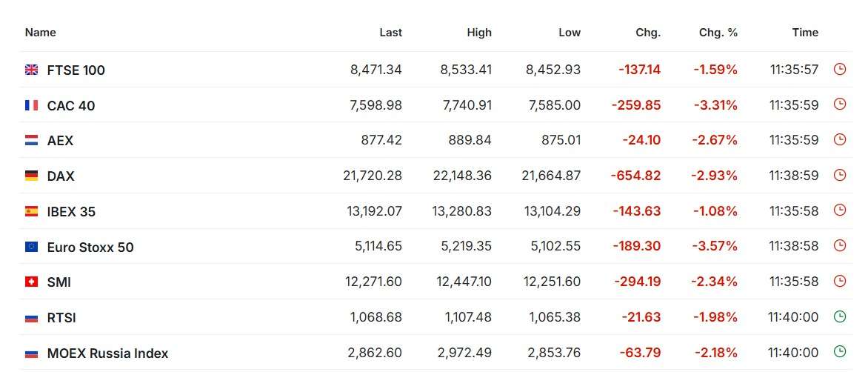Sort by the High column header
This screenshot has width=868, height=372.
pos(479,33)
